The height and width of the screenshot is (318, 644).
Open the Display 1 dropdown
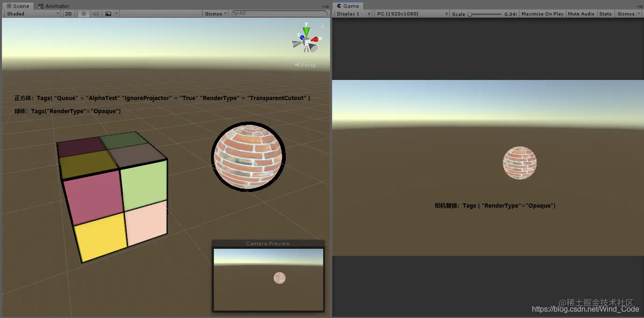coord(354,14)
